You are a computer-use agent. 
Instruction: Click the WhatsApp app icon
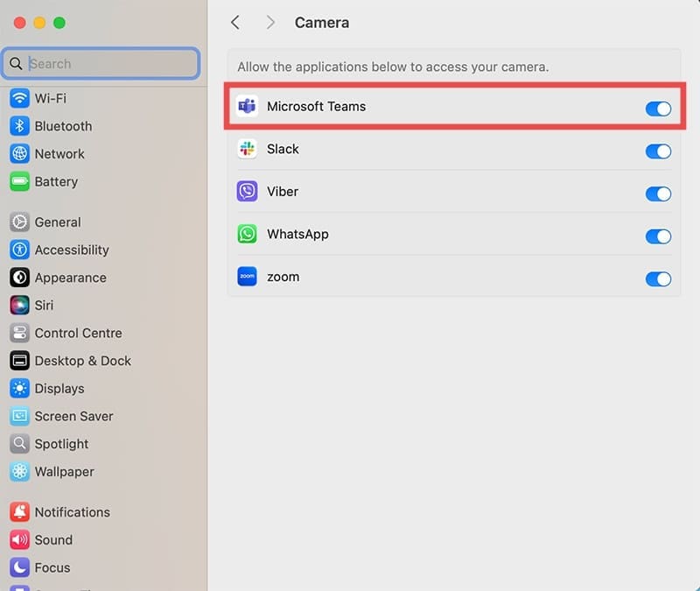(246, 234)
